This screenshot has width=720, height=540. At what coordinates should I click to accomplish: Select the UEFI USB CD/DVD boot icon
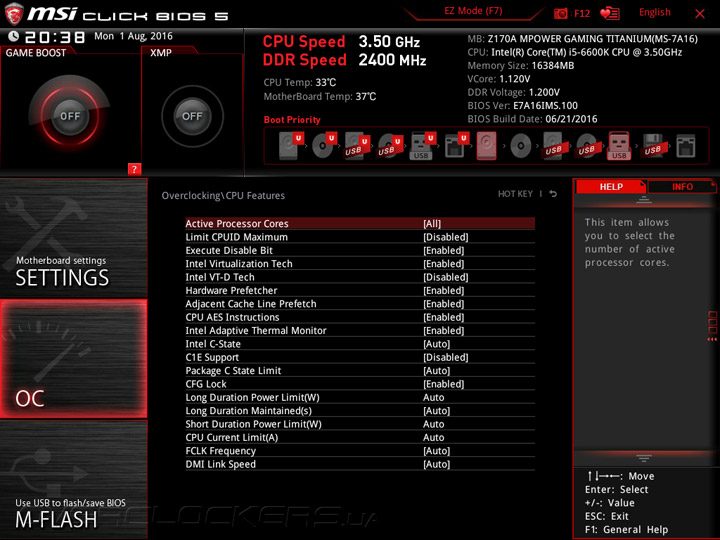390,146
